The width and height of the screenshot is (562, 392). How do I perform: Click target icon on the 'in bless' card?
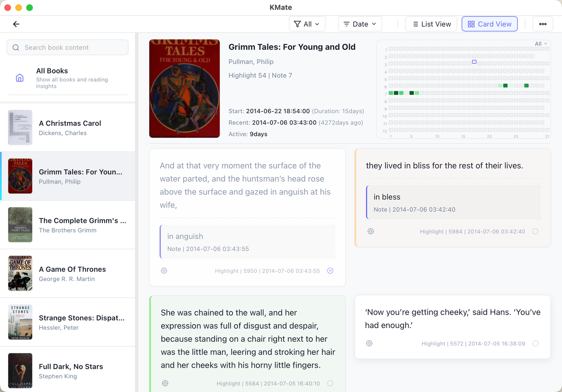(371, 231)
